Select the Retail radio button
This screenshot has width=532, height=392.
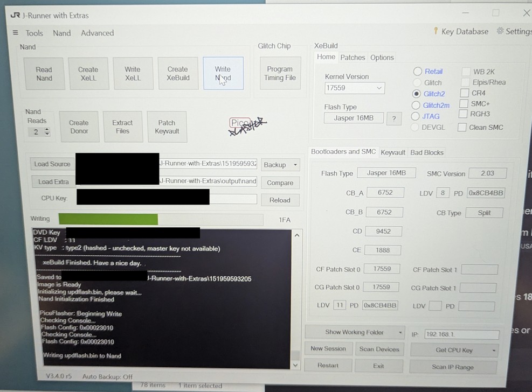417,72
